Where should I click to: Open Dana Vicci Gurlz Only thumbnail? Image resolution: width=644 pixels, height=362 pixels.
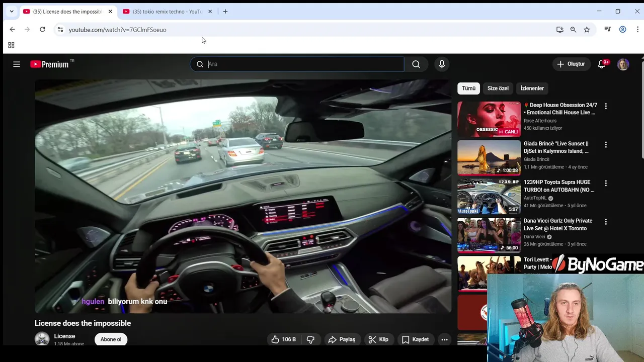(x=489, y=235)
